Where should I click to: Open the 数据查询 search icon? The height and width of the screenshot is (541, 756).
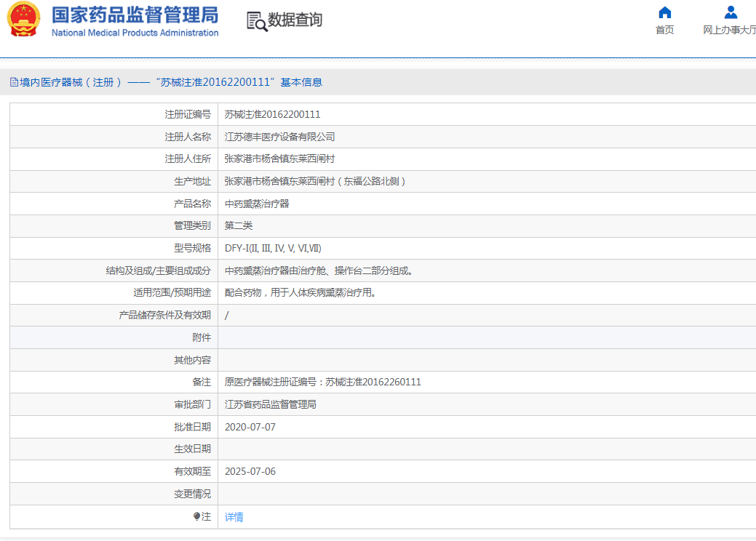(x=257, y=21)
